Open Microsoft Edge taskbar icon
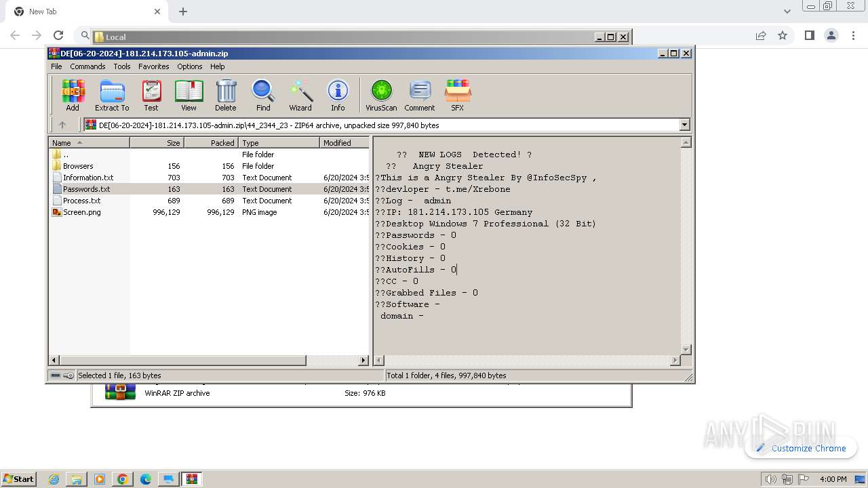The height and width of the screenshot is (488, 868). [x=145, y=479]
